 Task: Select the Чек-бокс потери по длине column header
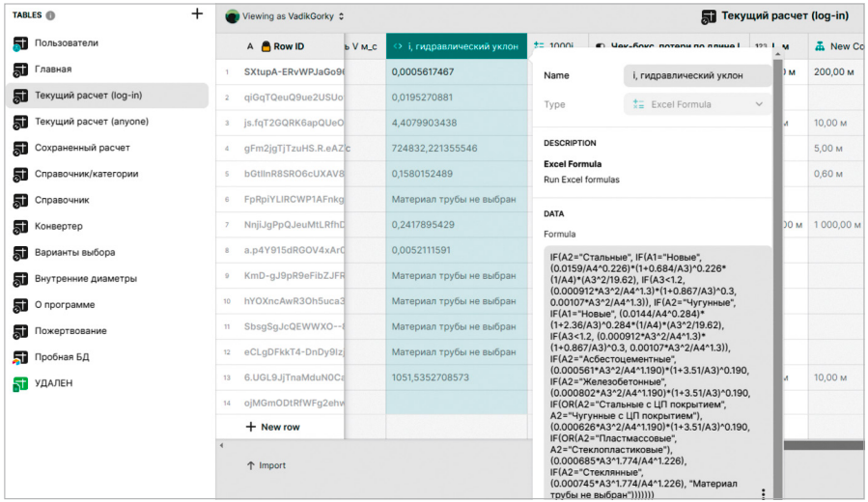tap(666, 46)
